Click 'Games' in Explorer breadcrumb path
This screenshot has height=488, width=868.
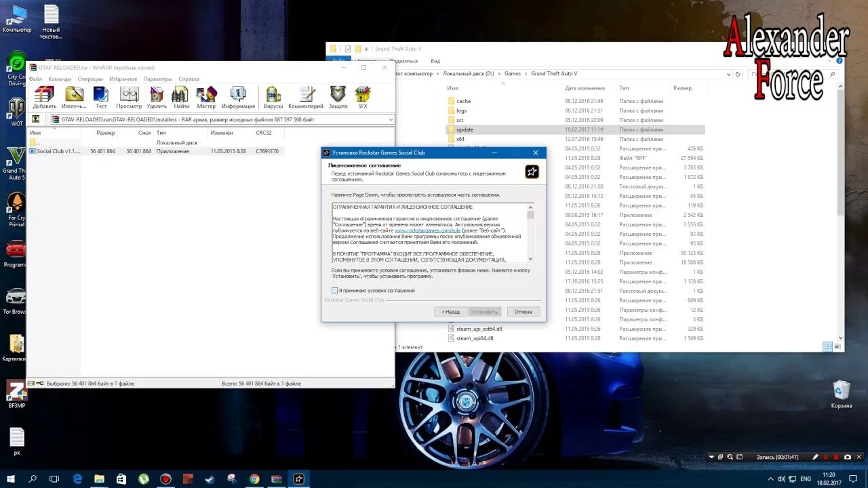point(513,74)
